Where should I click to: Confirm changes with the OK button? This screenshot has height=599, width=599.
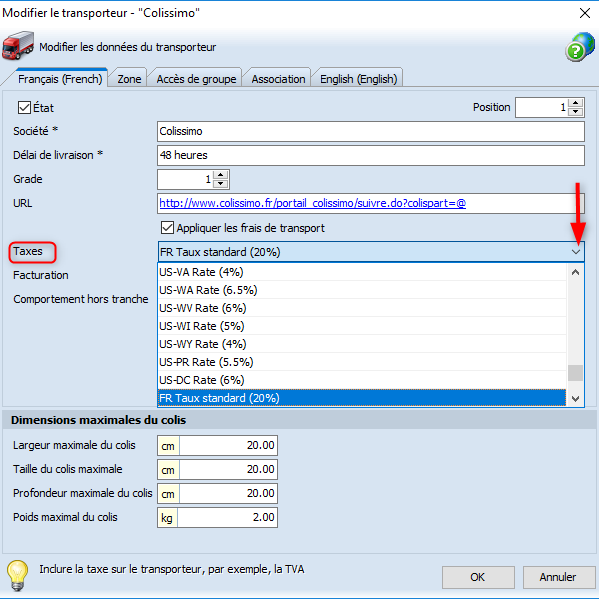pos(478,577)
